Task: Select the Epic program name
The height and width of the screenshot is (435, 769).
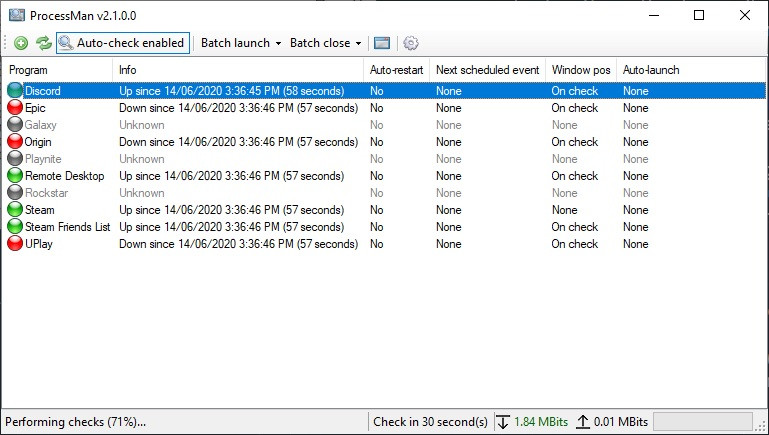Action: tap(35, 108)
